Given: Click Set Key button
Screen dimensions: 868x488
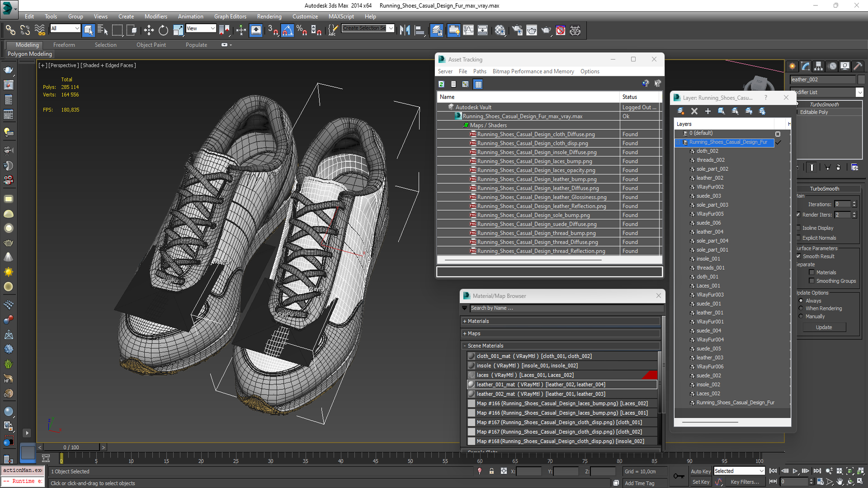Looking at the screenshot, I should tap(700, 482).
